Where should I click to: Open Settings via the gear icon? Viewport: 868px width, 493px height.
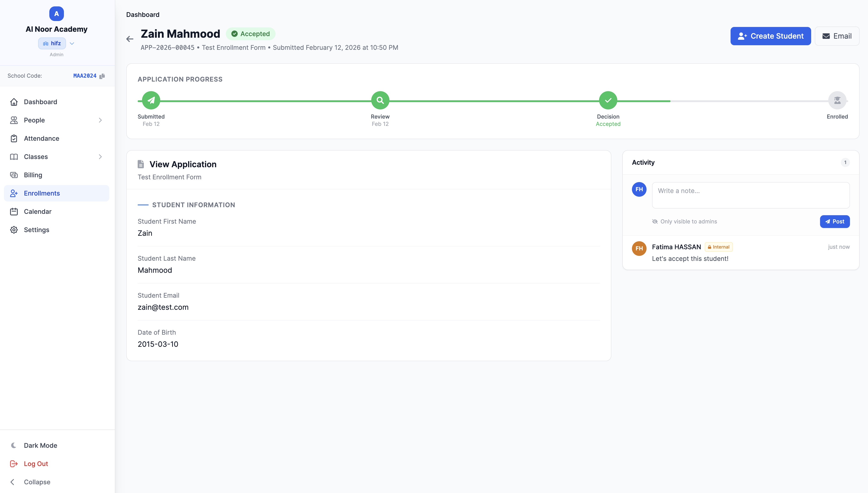14,230
